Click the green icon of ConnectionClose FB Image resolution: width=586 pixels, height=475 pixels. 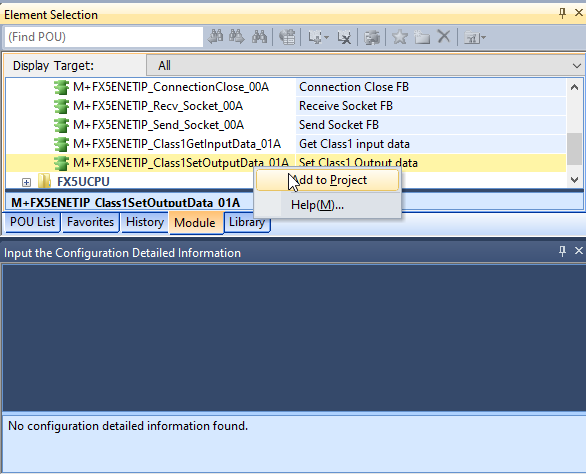[x=61, y=87]
